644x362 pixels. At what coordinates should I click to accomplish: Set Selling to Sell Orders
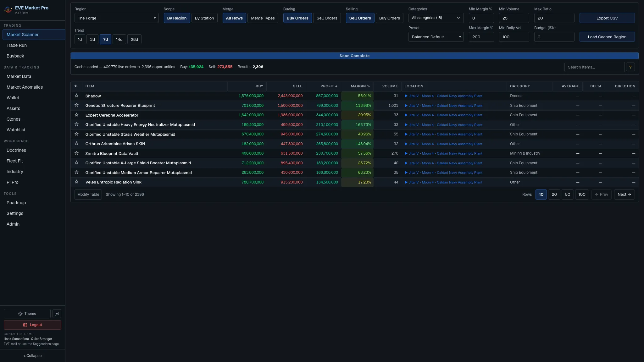point(360,18)
